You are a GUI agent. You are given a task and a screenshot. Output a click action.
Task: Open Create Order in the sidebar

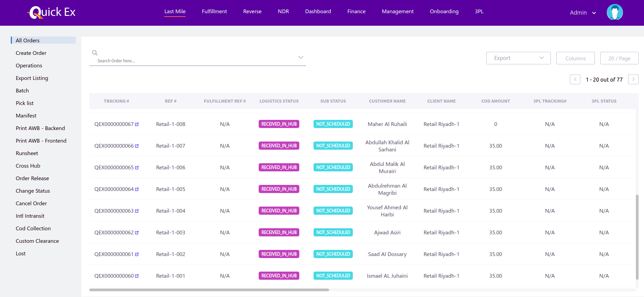[x=31, y=53]
